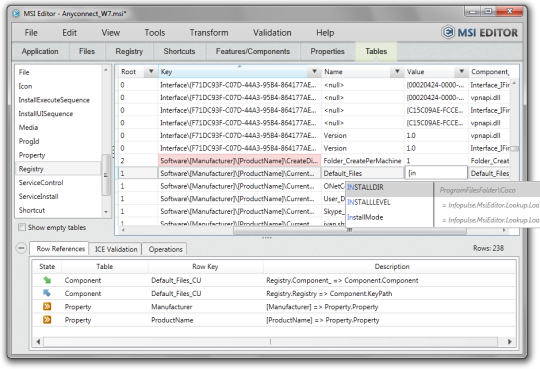Select the Icon table in the list
Image resolution: width=540 pixels, height=369 pixels.
(x=58, y=86)
